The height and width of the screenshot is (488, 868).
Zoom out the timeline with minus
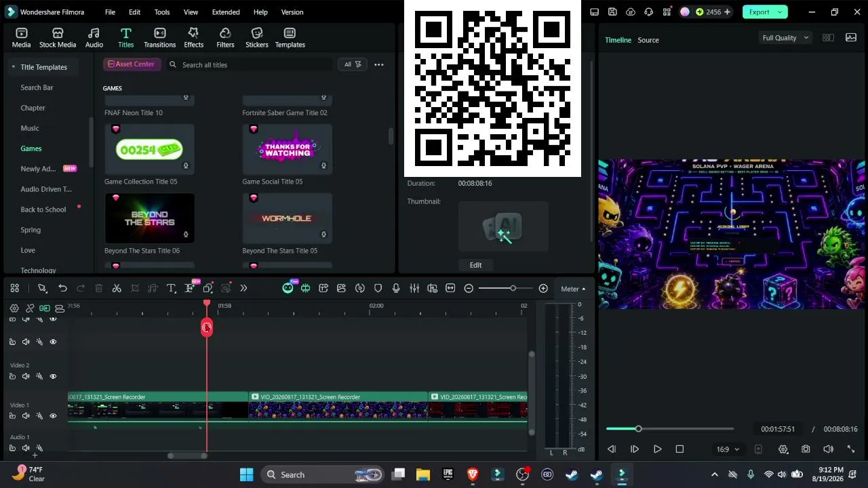click(469, 288)
